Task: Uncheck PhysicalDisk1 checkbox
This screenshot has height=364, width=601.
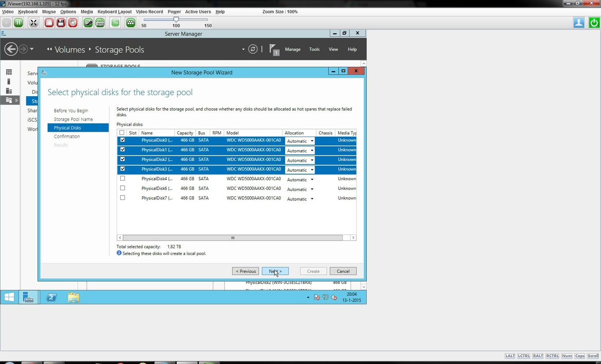Action: point(123,149)
